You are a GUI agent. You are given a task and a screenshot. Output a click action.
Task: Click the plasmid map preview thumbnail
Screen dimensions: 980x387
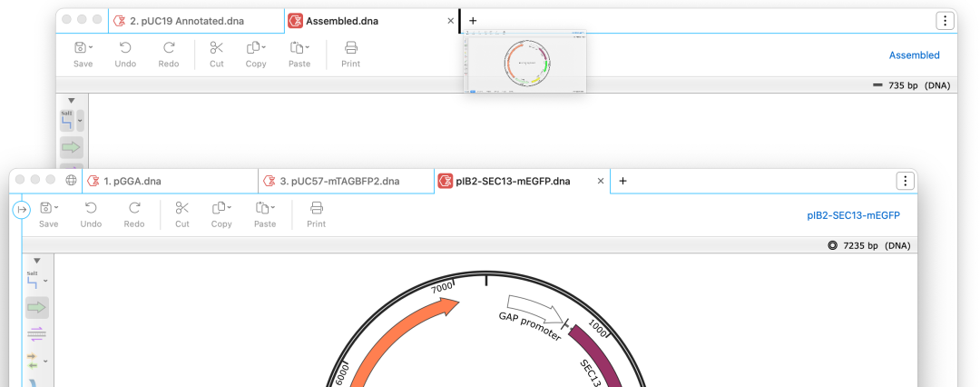(x=525, y=62)
